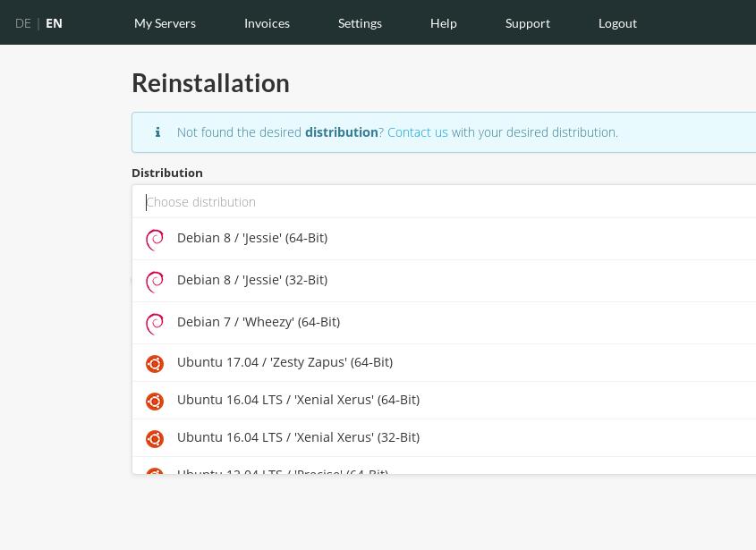Select Debian 8 / 'Jessie' (32-Bit)

[x=444, y=281]
